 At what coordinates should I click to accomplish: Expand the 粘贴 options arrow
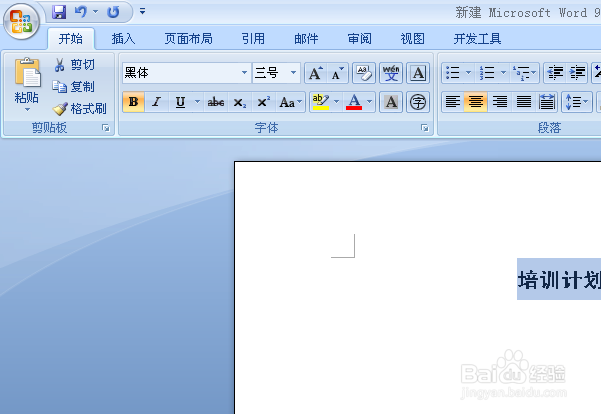tap(27, 110)
